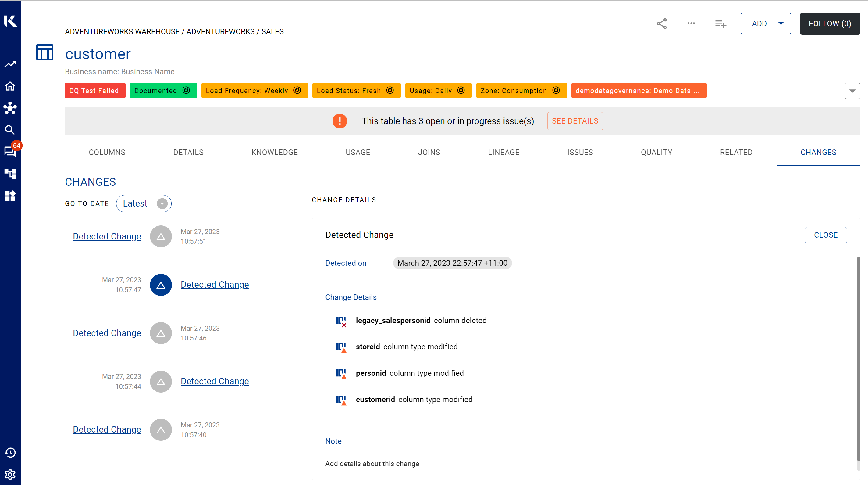868x485 pixels.
Task: Open the home icon in sidebar
Action: (10, 86)
